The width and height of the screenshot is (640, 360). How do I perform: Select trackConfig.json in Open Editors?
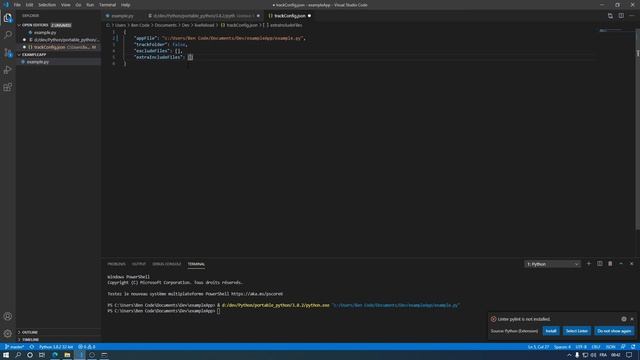pyautogui.click(x=59, y=47)
